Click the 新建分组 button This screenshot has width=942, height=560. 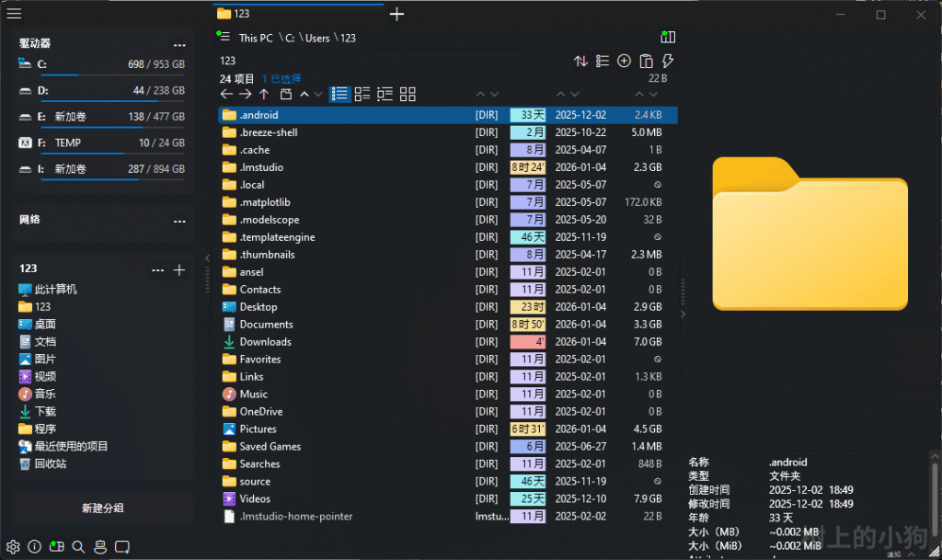tap(102, 508)
